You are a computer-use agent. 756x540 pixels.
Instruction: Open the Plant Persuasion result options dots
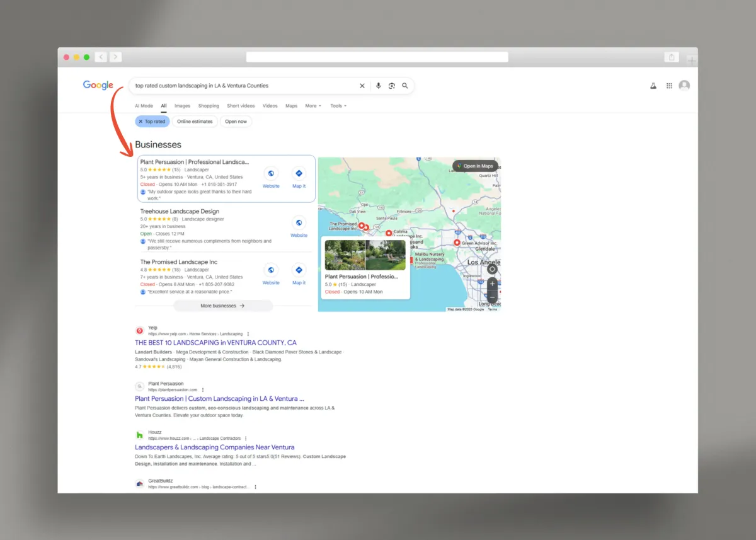click(x=203, y=389)
